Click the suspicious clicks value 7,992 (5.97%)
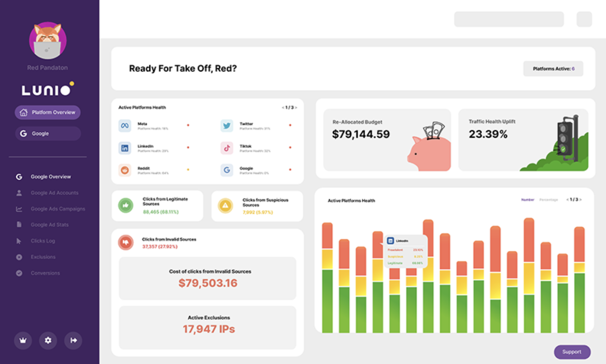 tap(258, 212)
